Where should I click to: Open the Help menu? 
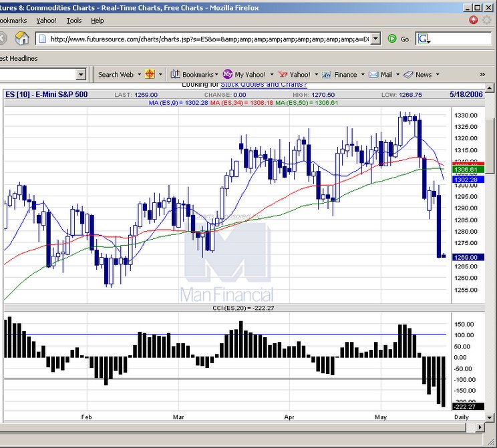[x=98, y=21]
